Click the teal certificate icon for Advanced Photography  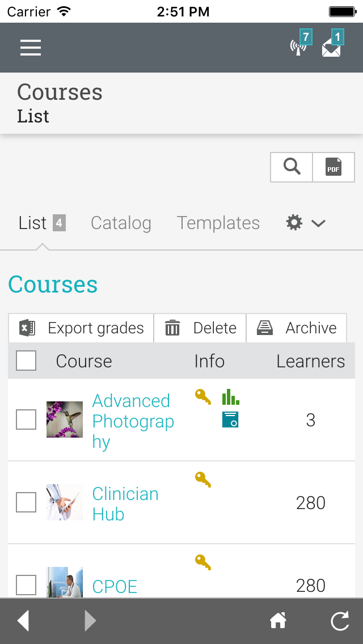[x=230, y=420]
